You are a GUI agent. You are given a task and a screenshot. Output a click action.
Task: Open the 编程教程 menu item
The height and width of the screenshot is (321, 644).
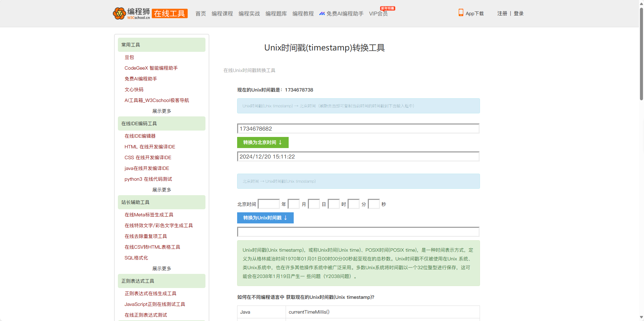pyautogui.click(x=303, y=13)
